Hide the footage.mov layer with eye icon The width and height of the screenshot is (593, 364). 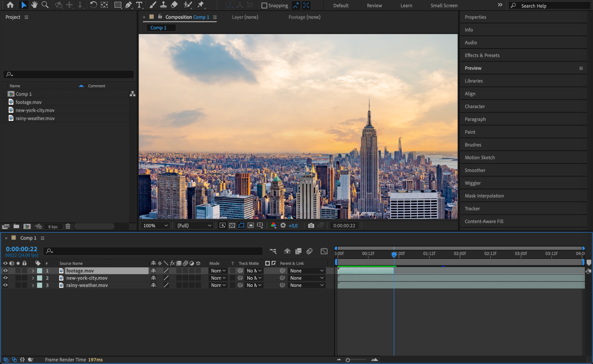tap(5, 271)
